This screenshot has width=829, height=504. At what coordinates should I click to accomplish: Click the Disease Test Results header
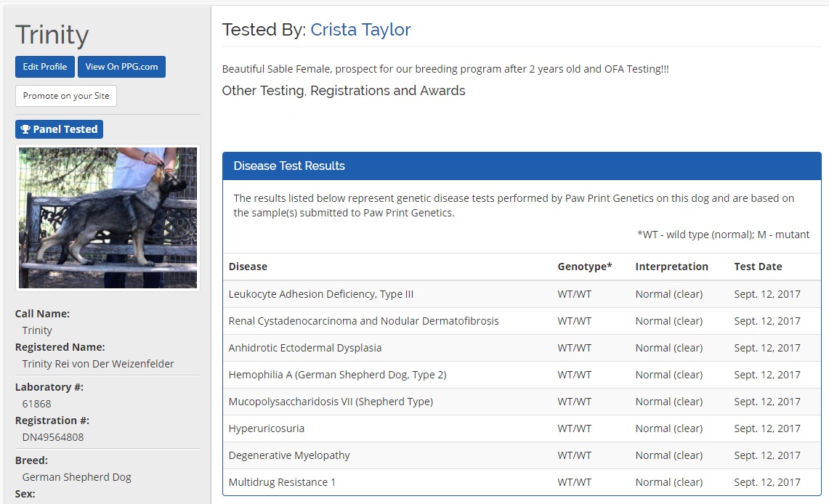[x=522, y=166]
